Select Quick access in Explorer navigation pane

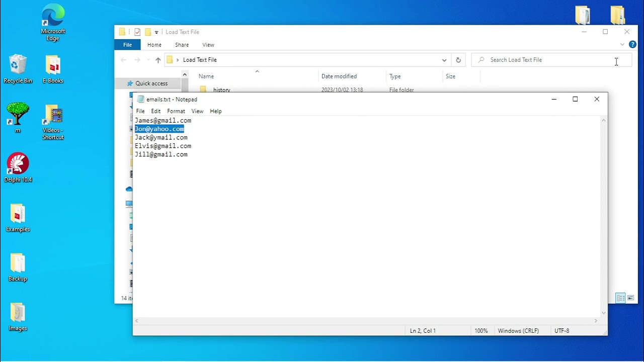(151, 83)
